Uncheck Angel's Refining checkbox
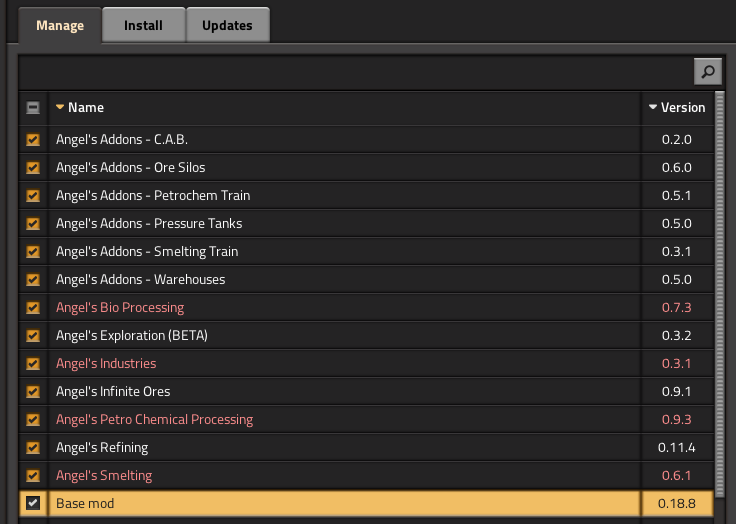This screenshot has width=736, height=524. [x=33, y=447]
